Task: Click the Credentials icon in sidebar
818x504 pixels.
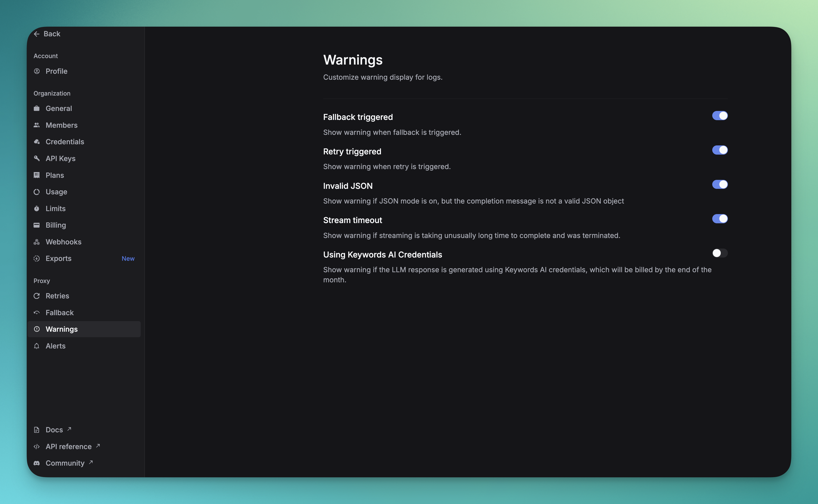Action: (x=37, y=142)
